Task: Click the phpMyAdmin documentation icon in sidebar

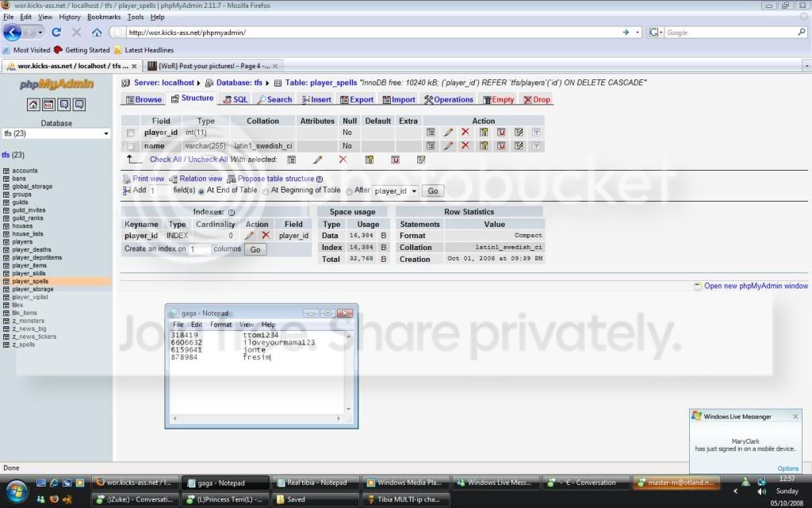Action: pos(64,105)
